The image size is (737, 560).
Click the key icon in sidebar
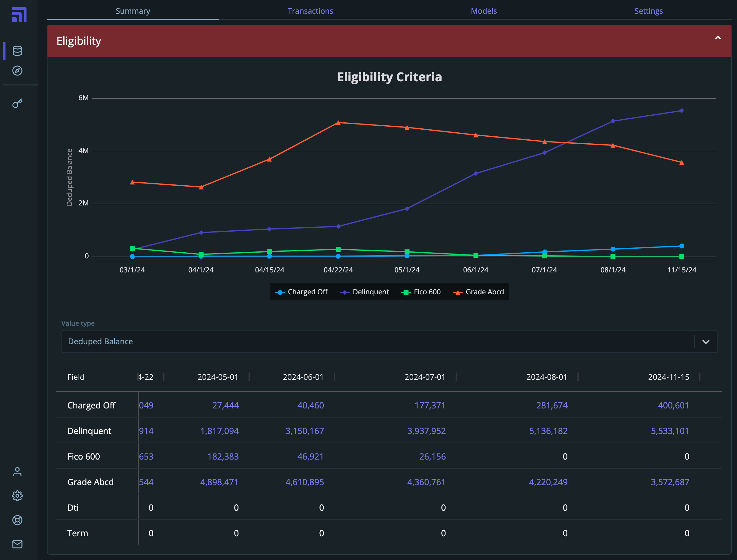click(x=17, y=104)
